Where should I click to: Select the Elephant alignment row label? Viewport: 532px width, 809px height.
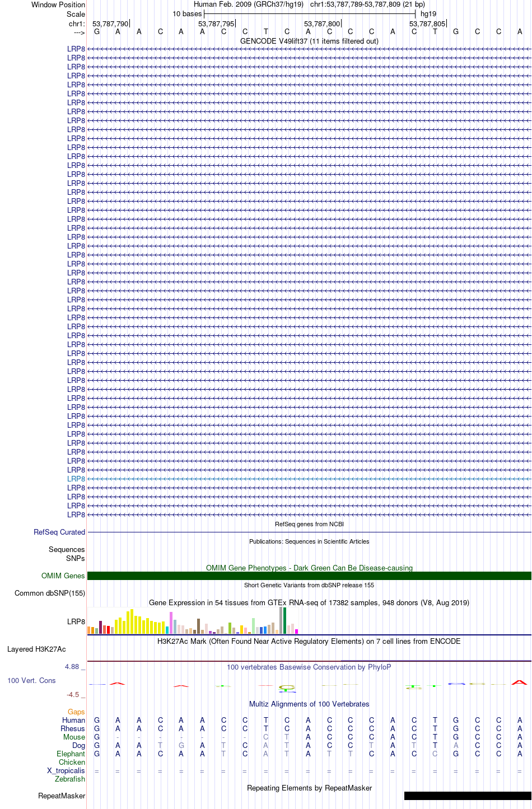coord(71,754)
